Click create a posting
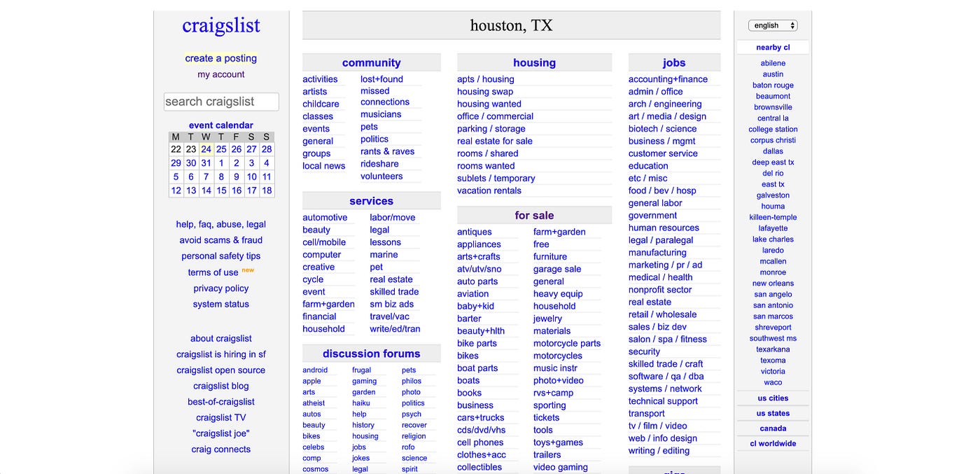The width and height of the screenshot is (980, 474). (221, 58)
